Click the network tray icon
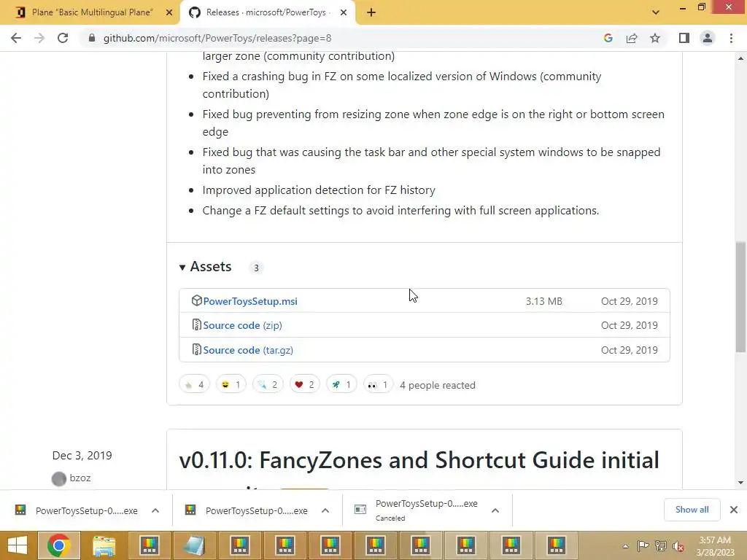The height and width of the screenshot is (560, 747). (661, 546)
